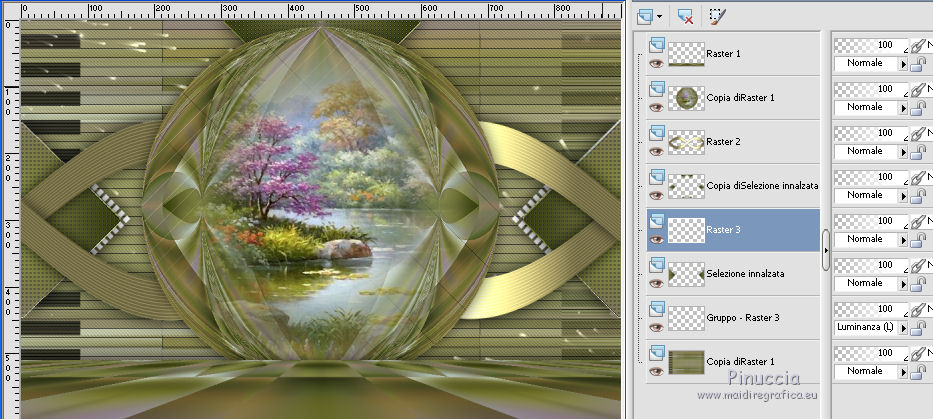The image size is (933, 419).
Task: Open the New Layer type dropdown arrow
Action: click(659, 17)
